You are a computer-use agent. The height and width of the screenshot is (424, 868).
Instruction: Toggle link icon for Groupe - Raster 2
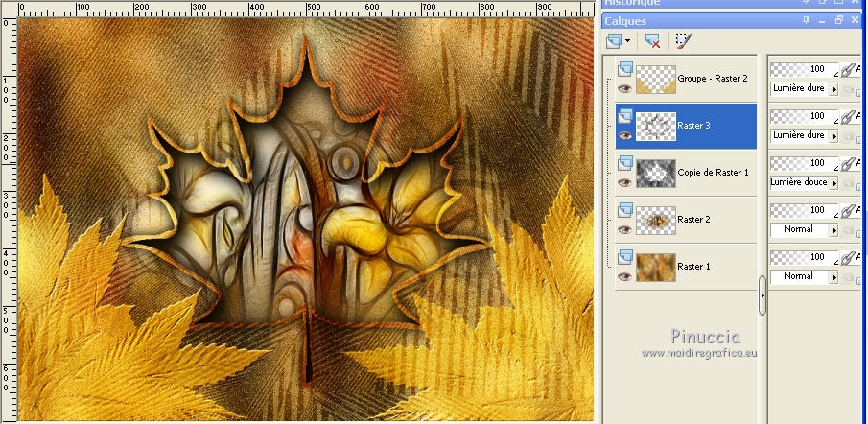pos(847,70)
